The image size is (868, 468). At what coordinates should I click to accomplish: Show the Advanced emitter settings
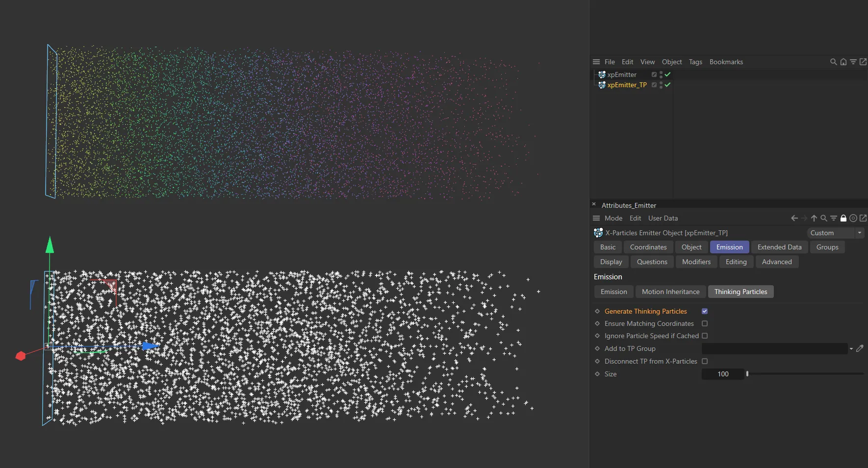coord(777,262)
